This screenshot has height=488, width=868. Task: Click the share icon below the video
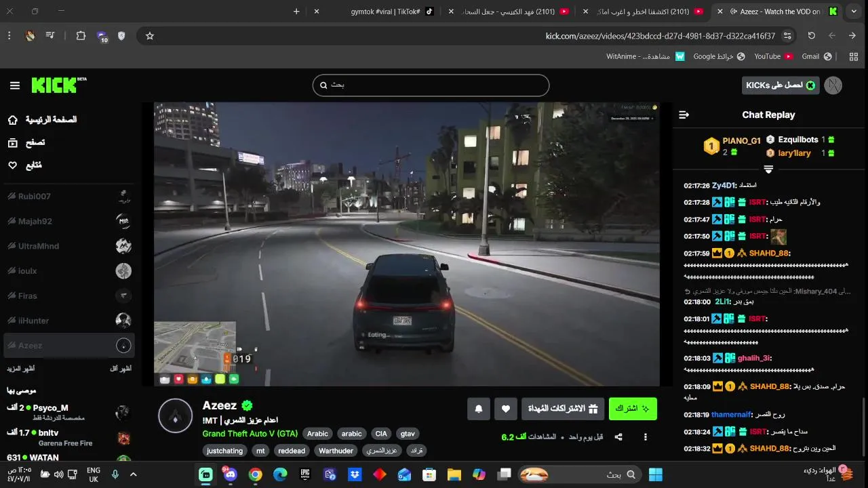(x=618, y=437)
